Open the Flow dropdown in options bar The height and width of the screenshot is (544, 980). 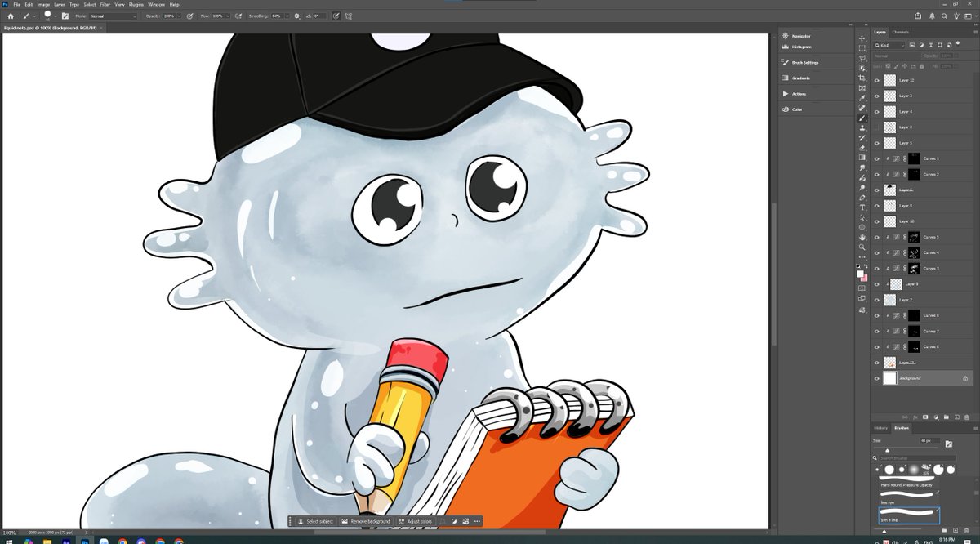228,16
